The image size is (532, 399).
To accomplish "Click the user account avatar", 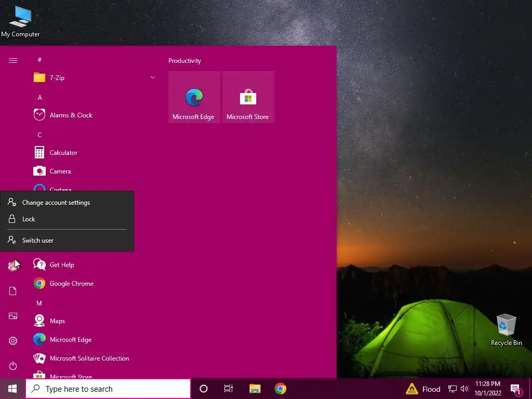I will coord(13,265).
